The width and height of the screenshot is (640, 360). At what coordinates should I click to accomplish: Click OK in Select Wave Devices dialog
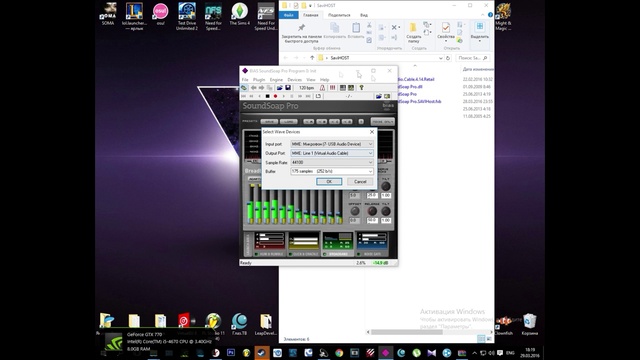click(329, 182)
